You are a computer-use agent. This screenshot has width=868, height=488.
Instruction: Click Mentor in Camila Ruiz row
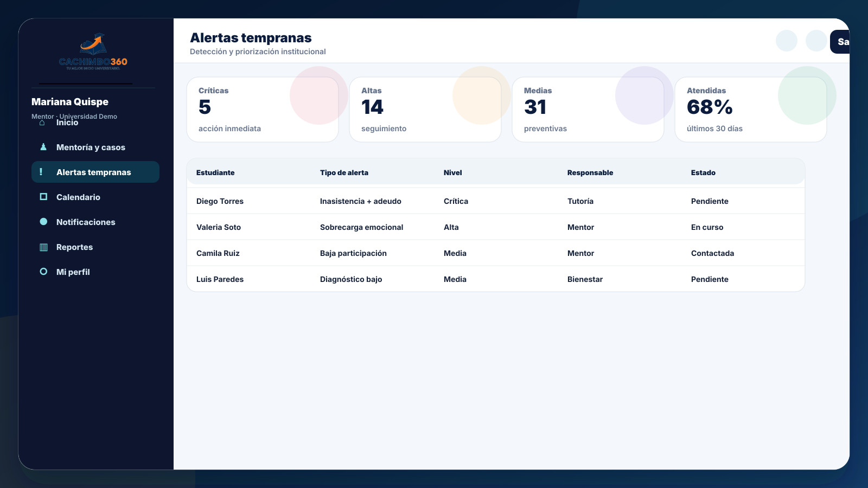coord(580,253)
